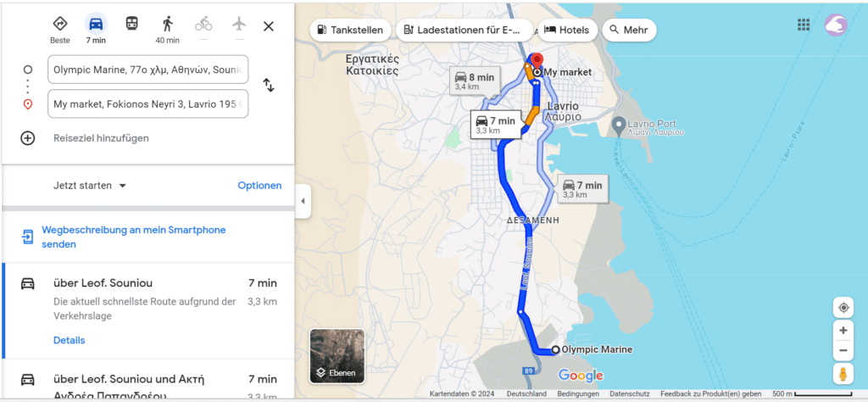Screen dimensions: 868x402
Task: Open the Google apps grid icon
Action: pyautogui.click(x=804, y=25)
